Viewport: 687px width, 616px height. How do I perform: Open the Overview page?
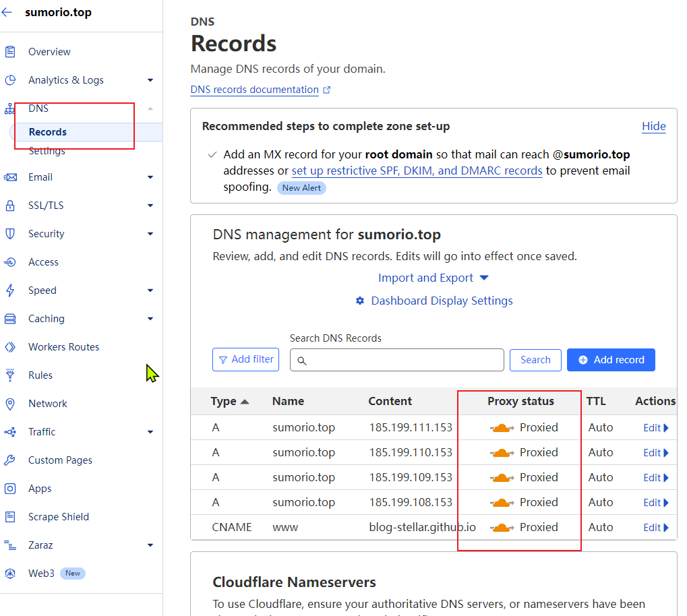point(49,52)
